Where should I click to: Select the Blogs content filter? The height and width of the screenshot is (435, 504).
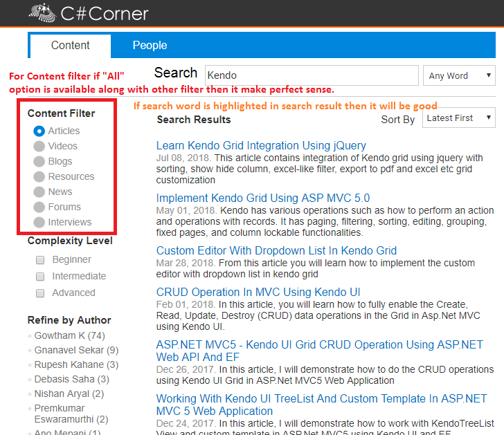[39, 161]
